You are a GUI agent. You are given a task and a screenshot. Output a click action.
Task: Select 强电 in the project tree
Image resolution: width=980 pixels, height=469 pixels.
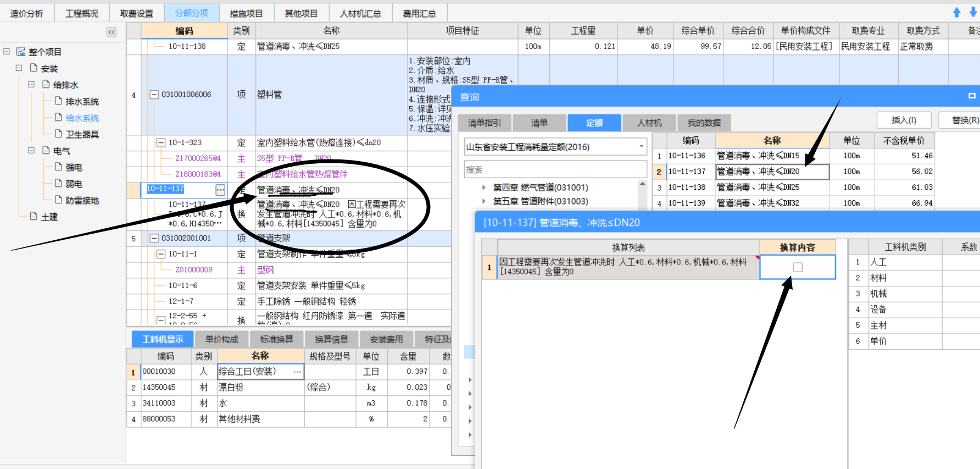click(x=74, y=167)
